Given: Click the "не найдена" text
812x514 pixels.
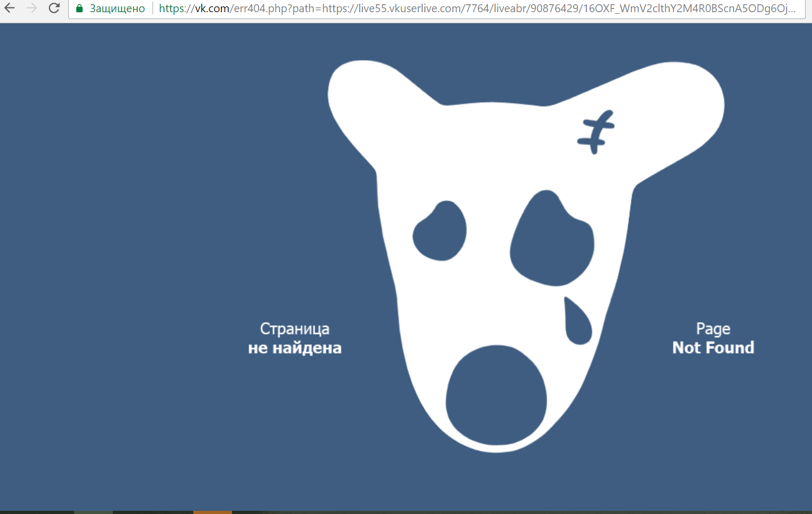Looking at the screenshot, I should [x=295, y=348].
